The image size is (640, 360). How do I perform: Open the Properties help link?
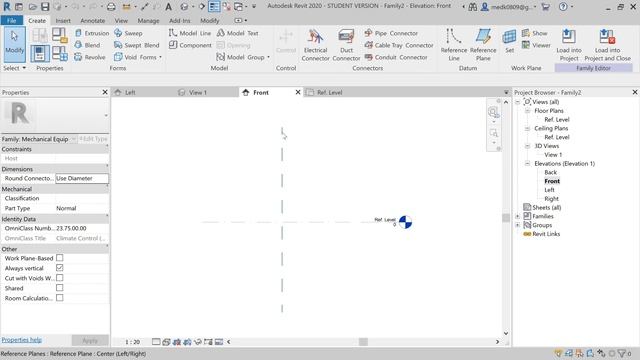22,340
